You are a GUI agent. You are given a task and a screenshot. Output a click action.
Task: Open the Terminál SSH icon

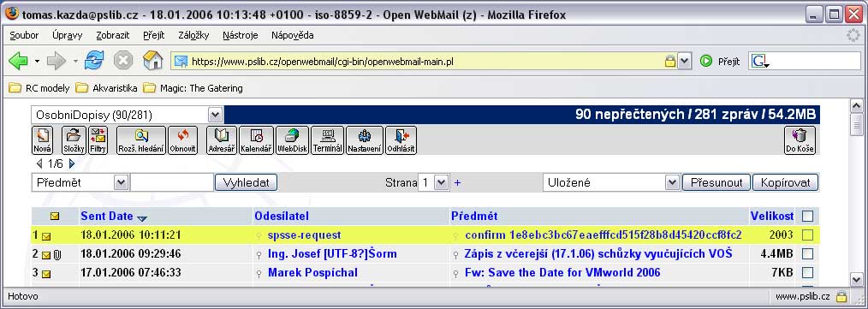point(327,140)
